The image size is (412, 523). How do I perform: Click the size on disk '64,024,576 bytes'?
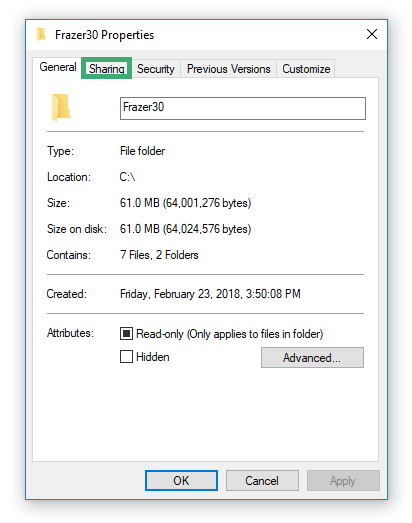pos(207,229)
